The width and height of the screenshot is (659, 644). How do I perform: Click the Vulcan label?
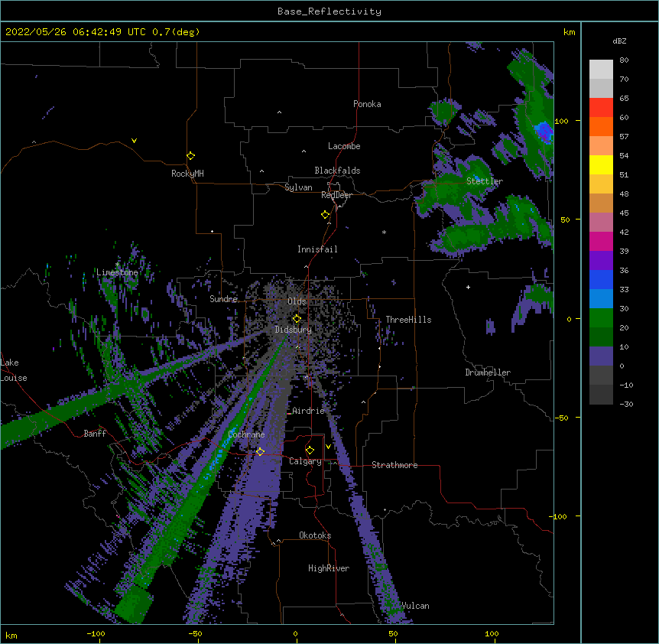[415, 606]
